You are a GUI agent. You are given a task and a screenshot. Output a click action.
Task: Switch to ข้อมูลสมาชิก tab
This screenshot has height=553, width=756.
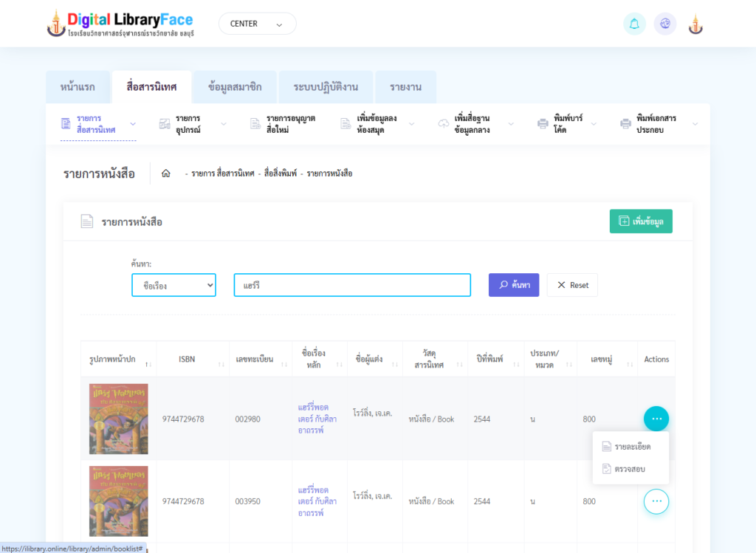[x=235, y=87]
